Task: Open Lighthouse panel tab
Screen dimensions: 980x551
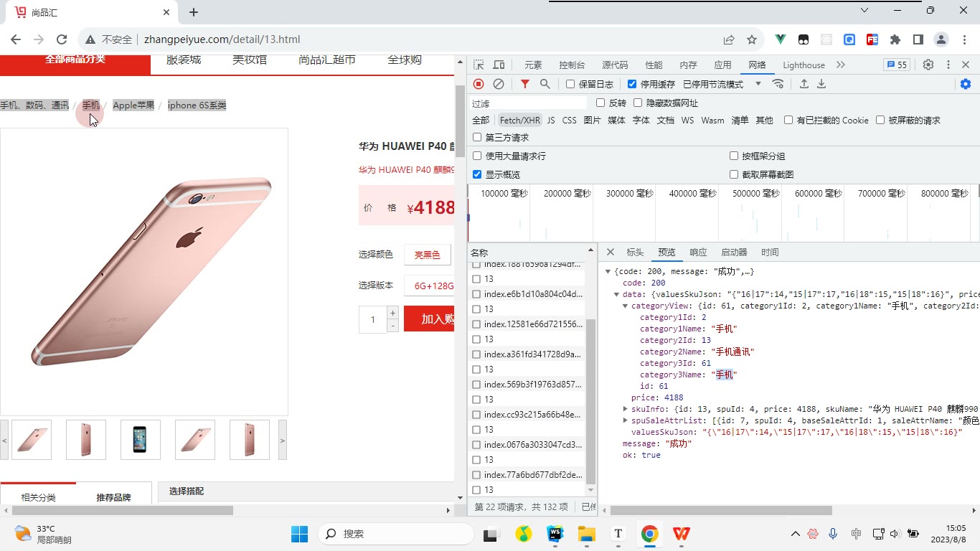Action: pos(804,65)
